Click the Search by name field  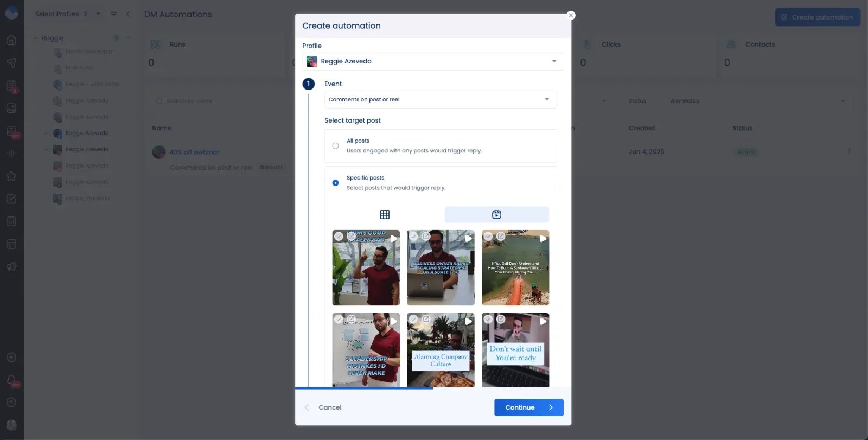pos(217,101)
